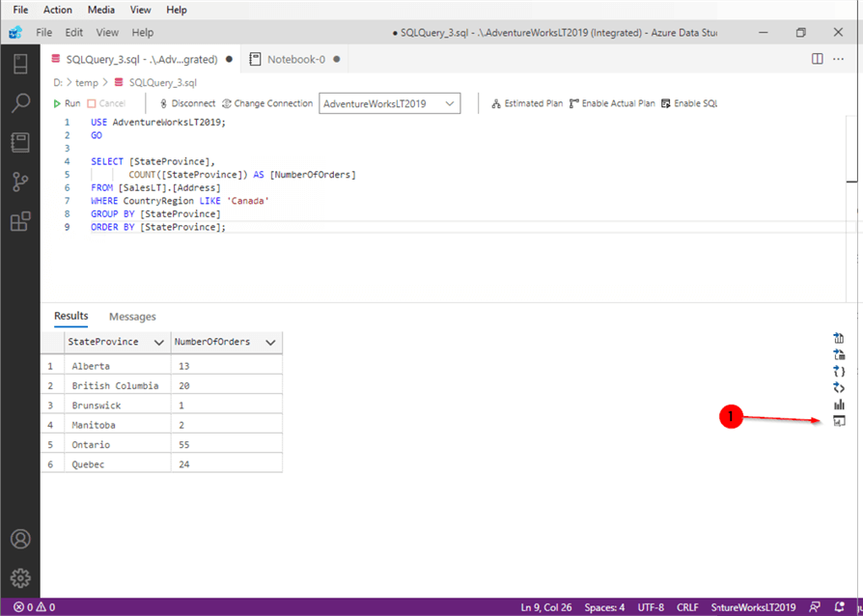863x616 pixels.
Task: Click the Visualizer icon below the chart icon
Action: (838, 421)
